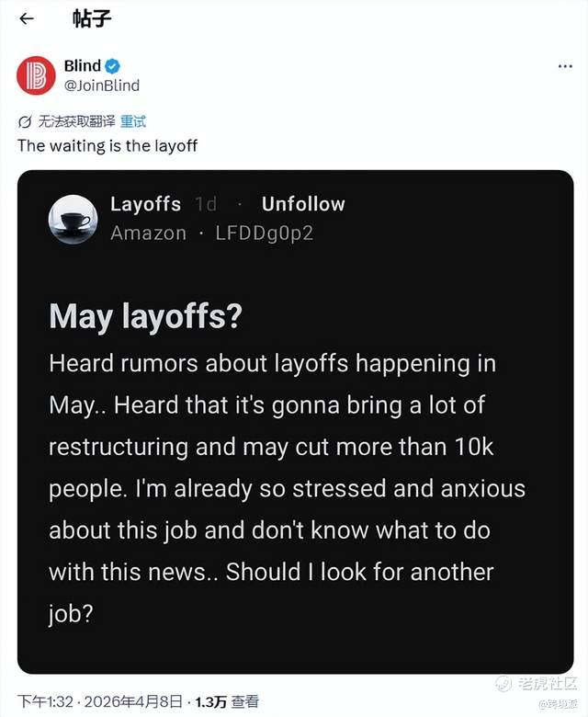The width and height of the screenshot is (588, 717).
Task: Click the LFDDg0p2 username
Action: tap(264, 233)
